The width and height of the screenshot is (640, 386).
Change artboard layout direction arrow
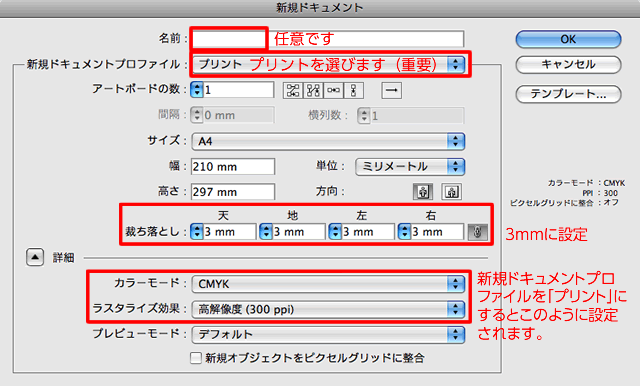coord(391,90)
